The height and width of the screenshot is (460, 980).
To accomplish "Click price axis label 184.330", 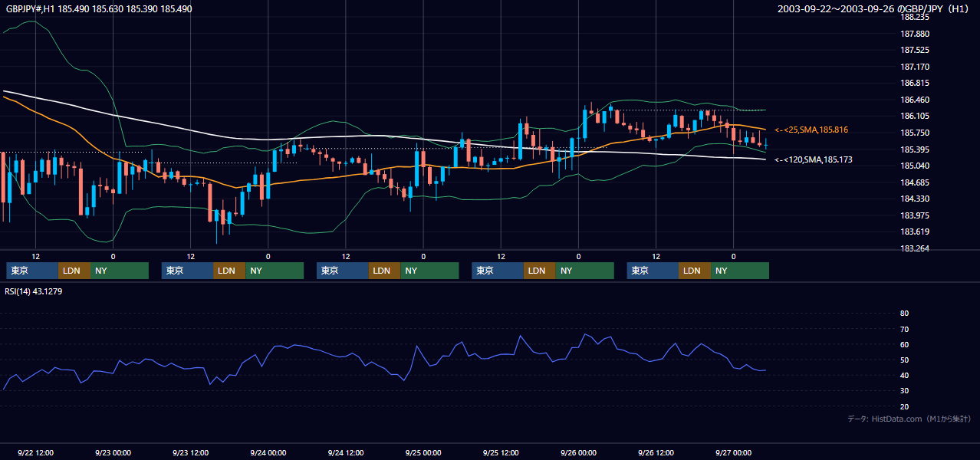I will click(915, 199).
